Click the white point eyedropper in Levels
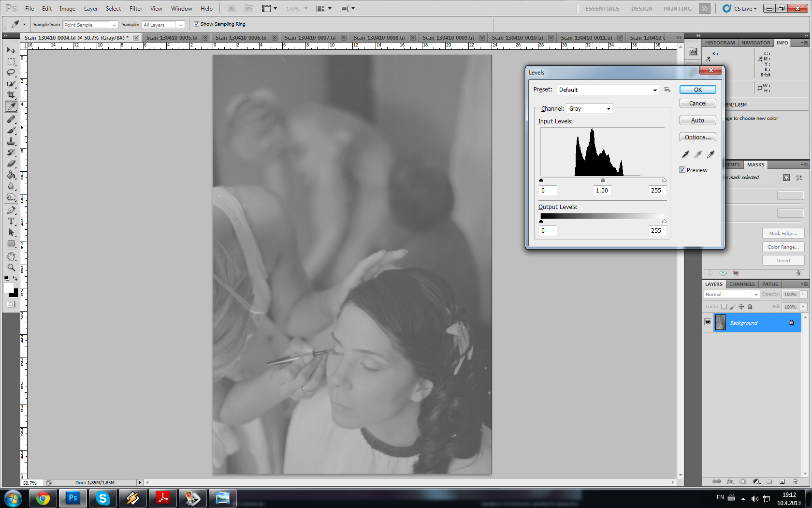This screenshot has height=508, width=812. pyautogui.click(x=710, y=154)
